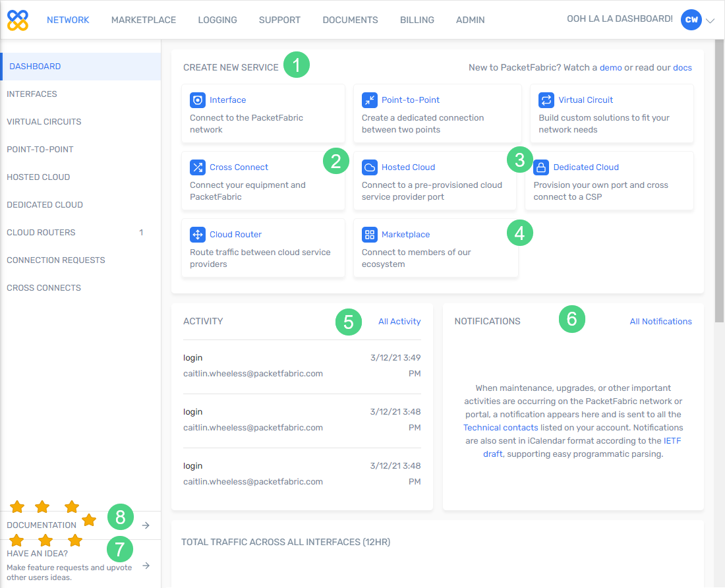Viewport: 725px width, 588px height.
Task: Click the Dedicated Cloud service link
Action: (x=586, y=167)
